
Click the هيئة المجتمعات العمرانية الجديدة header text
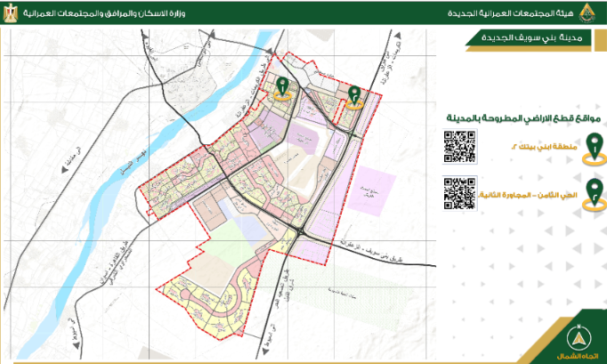511,13
